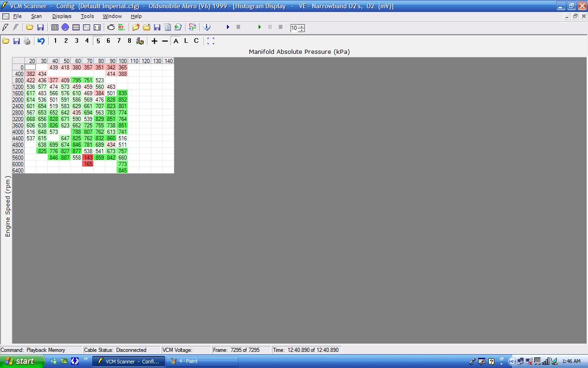
Task: Toggle the A display mode button
Action: coord(176,41)
